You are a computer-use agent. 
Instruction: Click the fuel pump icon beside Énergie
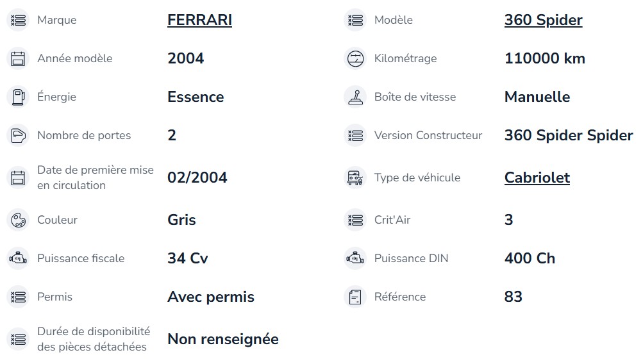[18, 97]
